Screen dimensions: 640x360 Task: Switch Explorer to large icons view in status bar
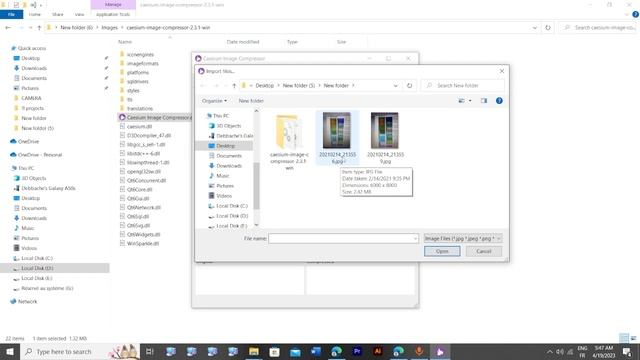point(633,338)
